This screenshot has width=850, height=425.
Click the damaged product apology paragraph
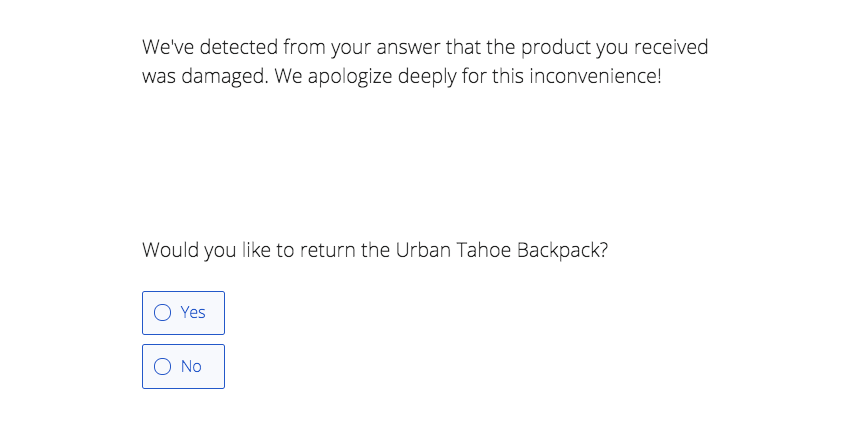(425, 62)
